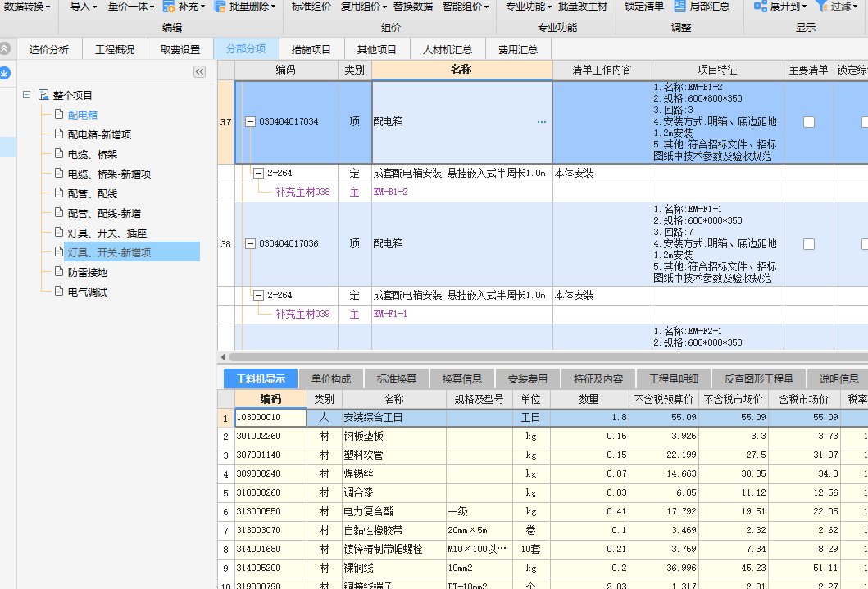The image size is (868, 589).
Task: Open the 反查图形工程量 bottom tab
Action: 759,378
